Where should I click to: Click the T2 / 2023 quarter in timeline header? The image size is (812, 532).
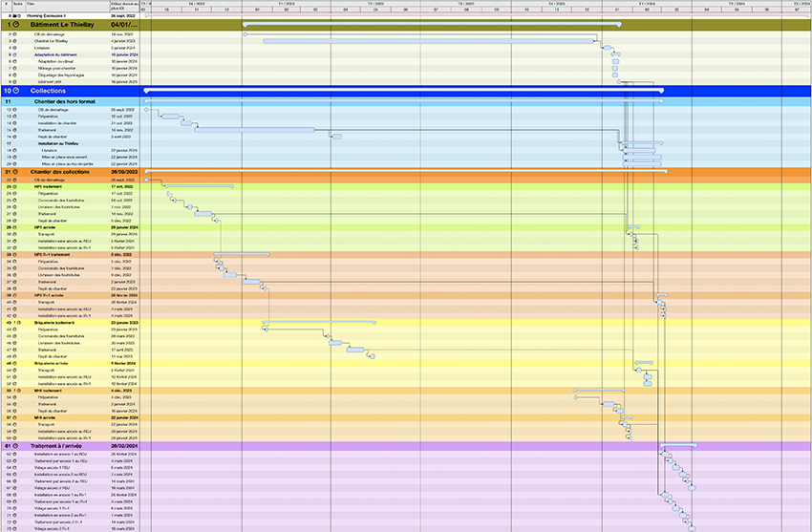click(375, 3)
